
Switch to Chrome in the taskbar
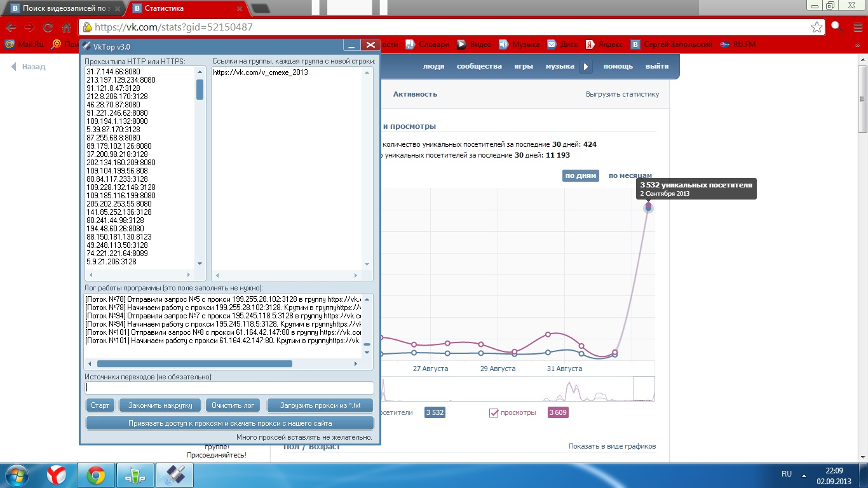coord(96,475)
